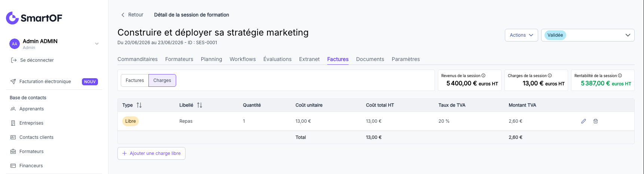Click the Repas libellé cell
644x174 pixels.
point(186,121)
